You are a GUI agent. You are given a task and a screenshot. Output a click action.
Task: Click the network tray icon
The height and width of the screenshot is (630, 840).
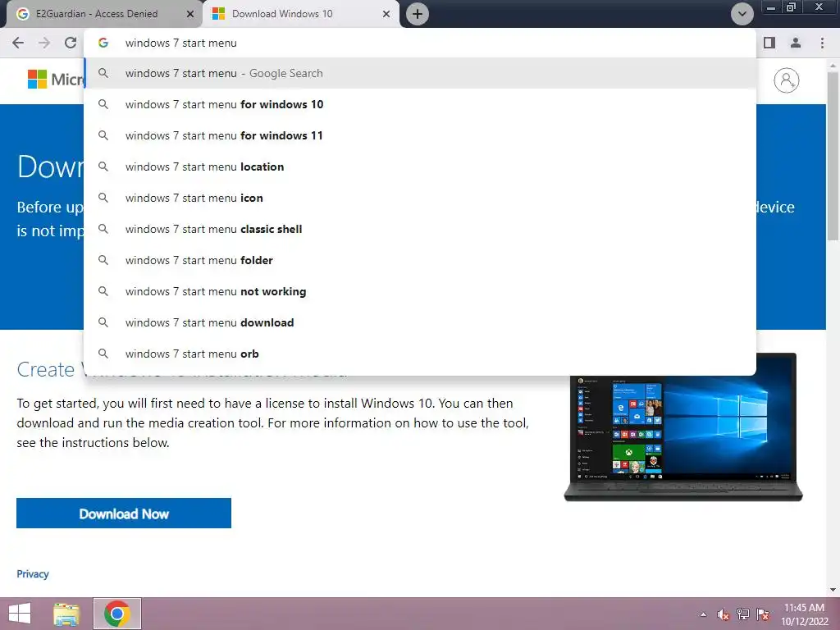(743, 614)
